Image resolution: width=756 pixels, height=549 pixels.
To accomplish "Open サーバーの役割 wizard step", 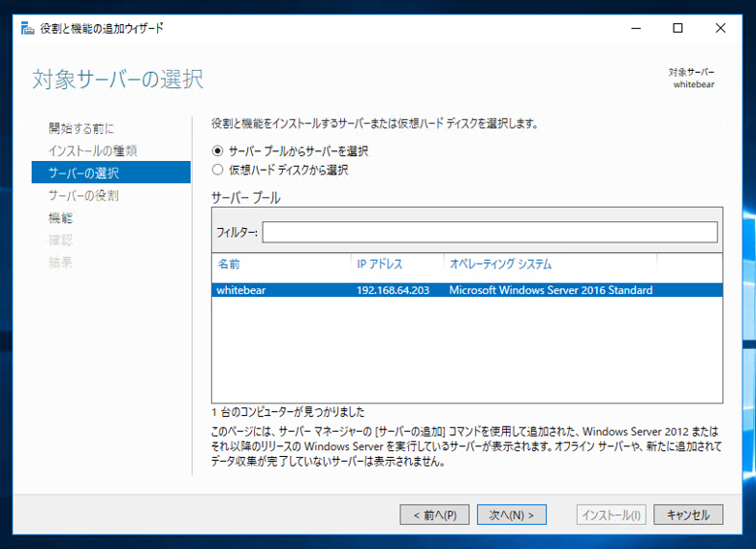I will click(83, 195).
